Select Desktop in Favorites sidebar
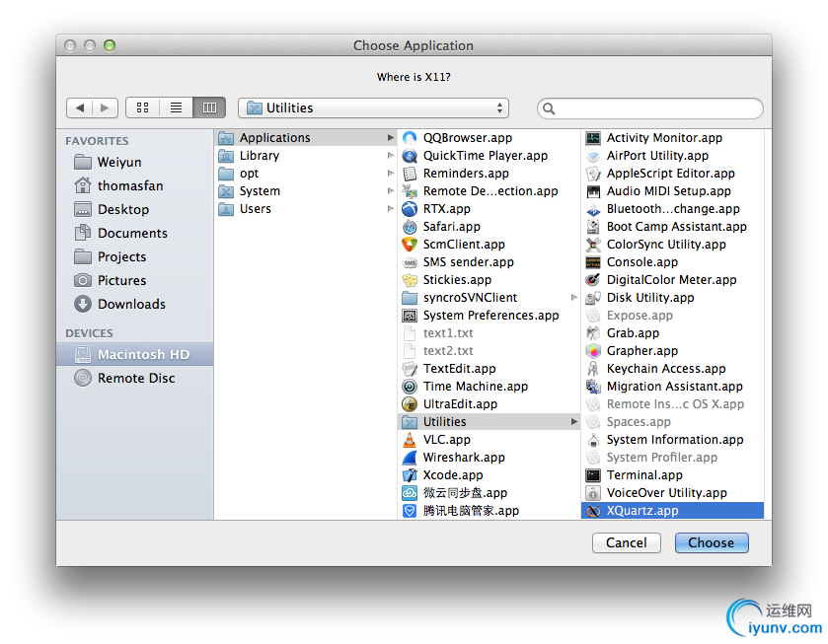 [x=134, y=209]
